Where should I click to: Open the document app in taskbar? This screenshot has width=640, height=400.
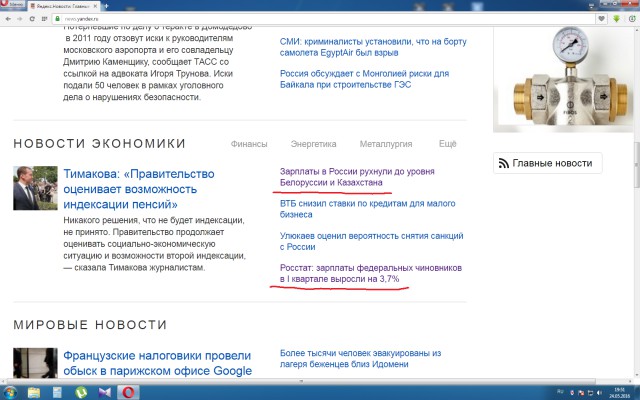pos(57,393)
